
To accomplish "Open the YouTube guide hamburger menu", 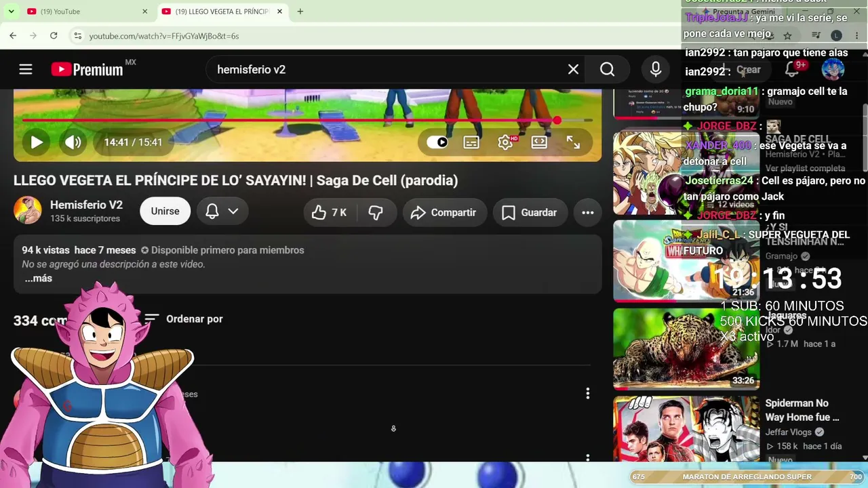I will (x=26, y=69).
